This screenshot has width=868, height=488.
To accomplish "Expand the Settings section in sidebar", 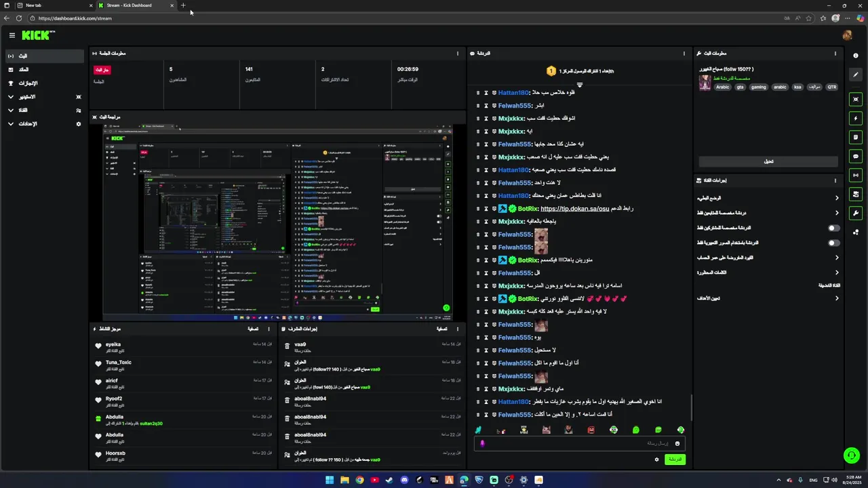I will [x=45, y=124].
